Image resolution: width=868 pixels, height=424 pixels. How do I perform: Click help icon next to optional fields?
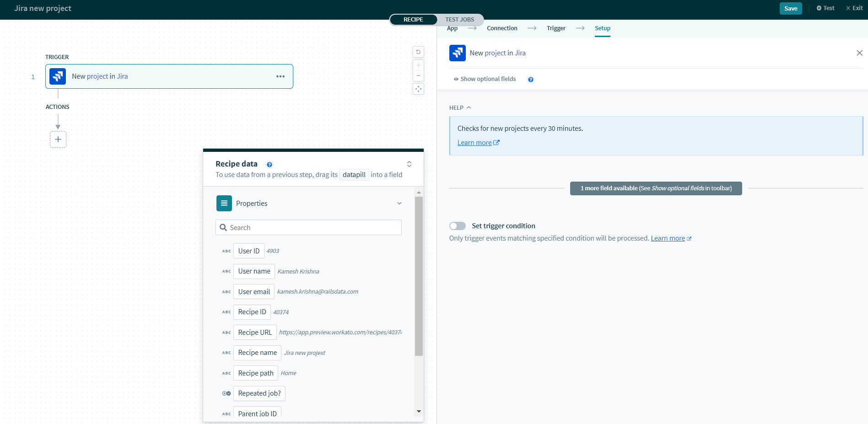(x=531, y=80)
